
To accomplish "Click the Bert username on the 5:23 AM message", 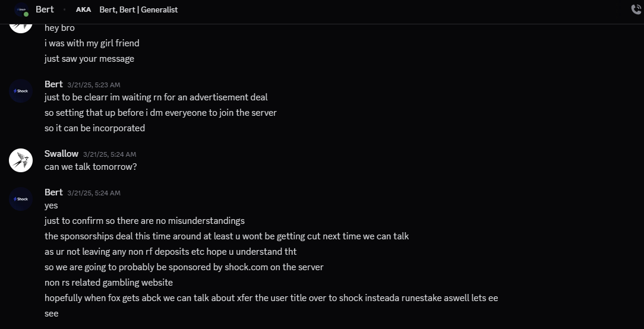I will (x=53, y=84).
